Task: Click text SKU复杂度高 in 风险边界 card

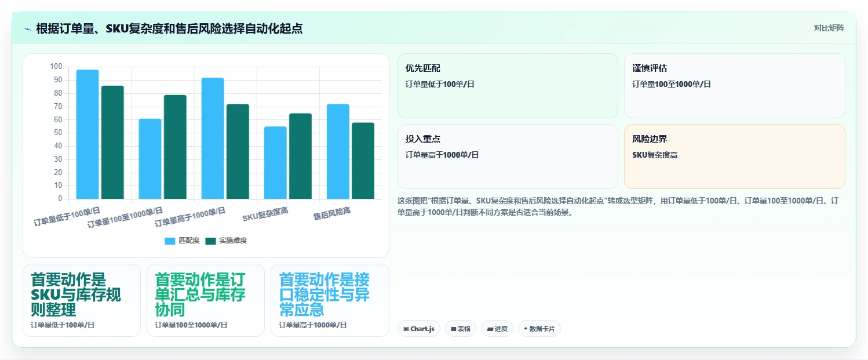Action: 655,155
